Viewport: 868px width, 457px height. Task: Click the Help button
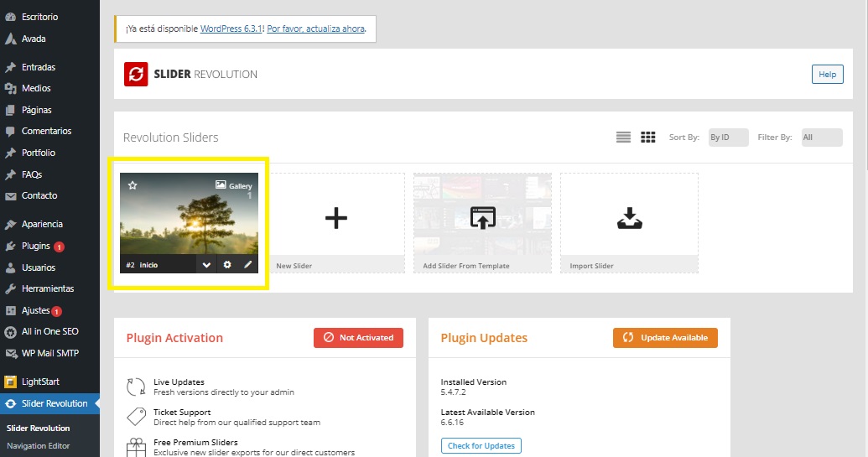[x=827, y=75]
